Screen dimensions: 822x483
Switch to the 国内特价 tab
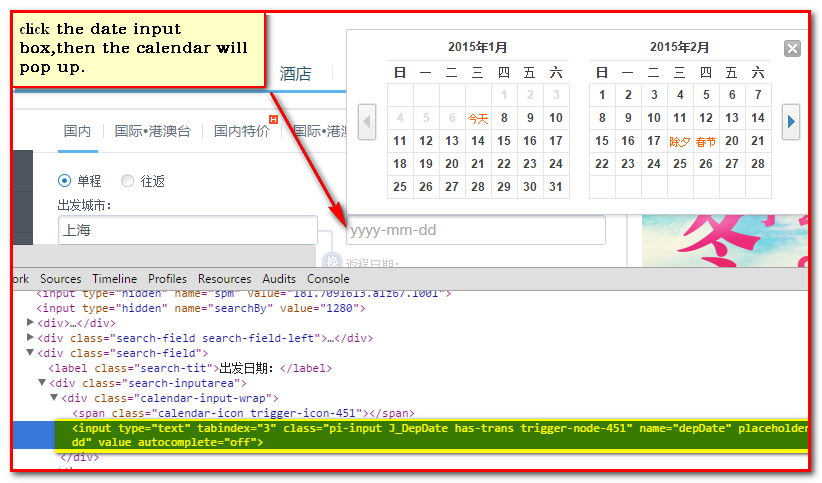[x=241, y=131]
